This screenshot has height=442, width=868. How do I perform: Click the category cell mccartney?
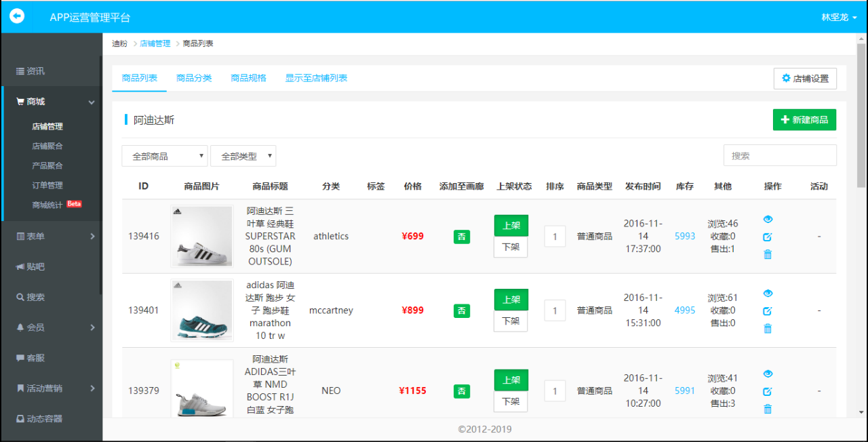(331, 310)
